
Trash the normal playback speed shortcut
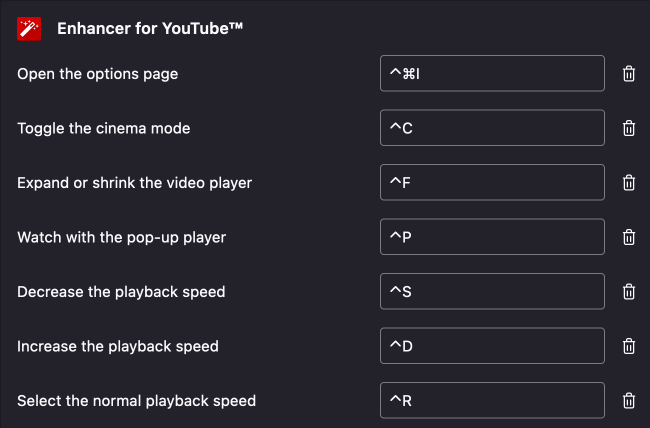[x=629, y=401]
